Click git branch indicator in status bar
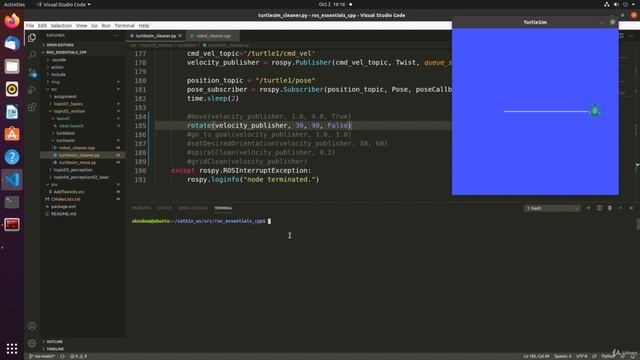640x360 pixels. pos(42,356)
